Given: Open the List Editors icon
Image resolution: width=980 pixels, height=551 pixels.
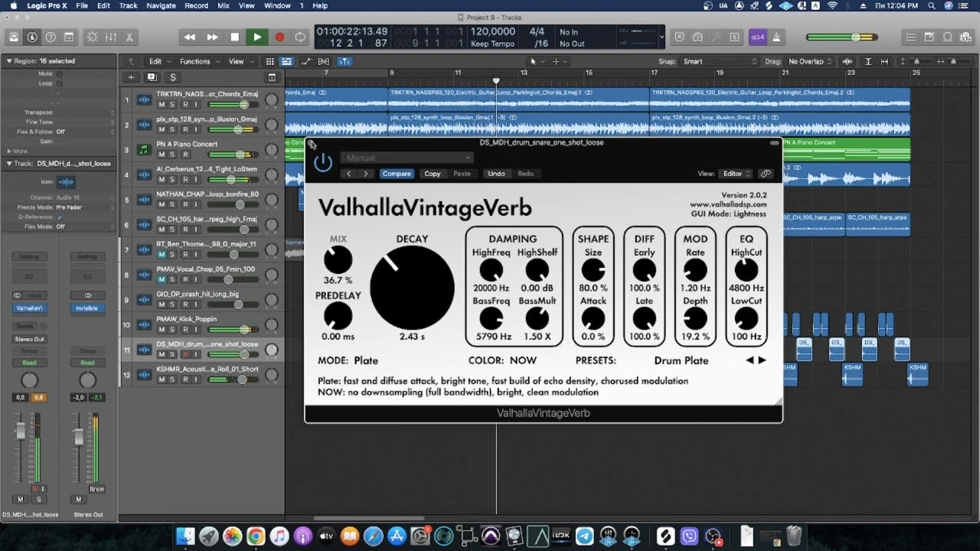Looking at the screenshot, I should point(910,37).
